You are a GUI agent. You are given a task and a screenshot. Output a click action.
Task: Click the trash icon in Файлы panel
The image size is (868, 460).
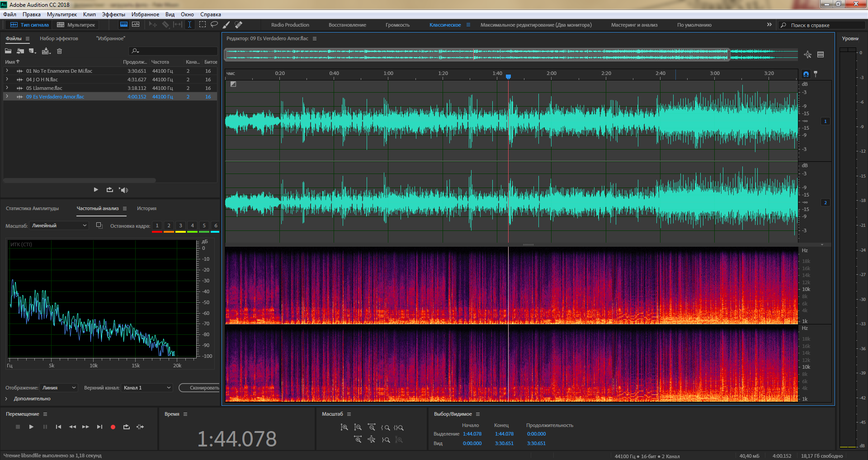coord(59,51)
